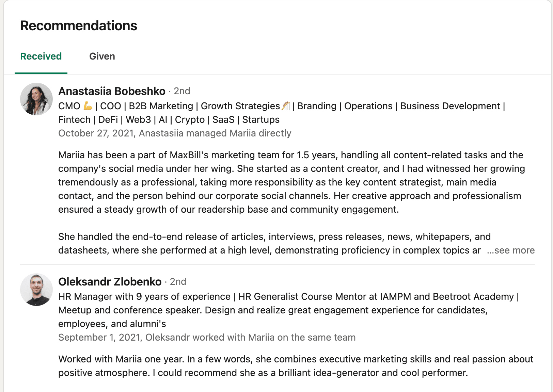This screenshot has height=392, width=553.
Task: Expand recommendation with "...see more"
Action: point(511,250)
